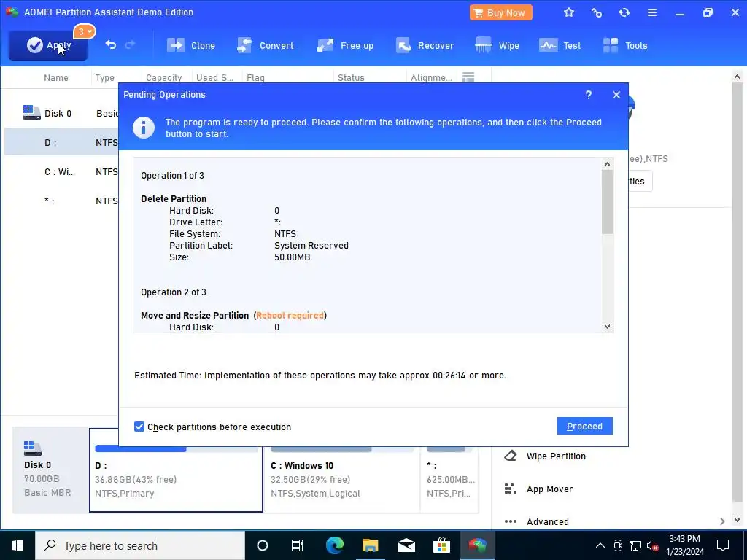This screenshot has width=747, height=560.
Task: Open the Free up tool
Action: 345,46
